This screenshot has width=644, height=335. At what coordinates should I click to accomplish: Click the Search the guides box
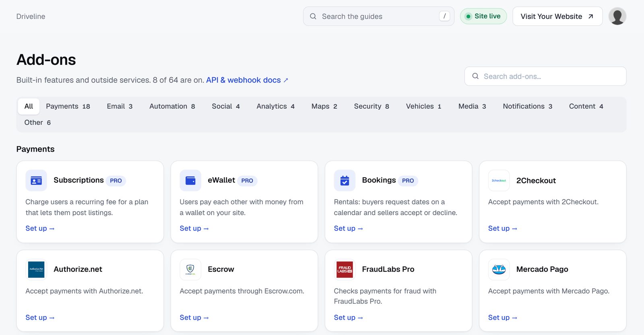point(379,16)
